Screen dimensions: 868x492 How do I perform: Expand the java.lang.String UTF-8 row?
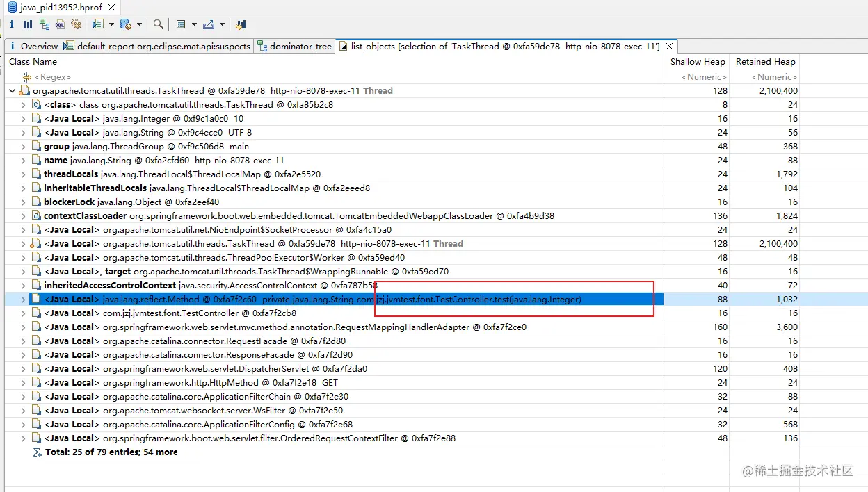point(23,132)
